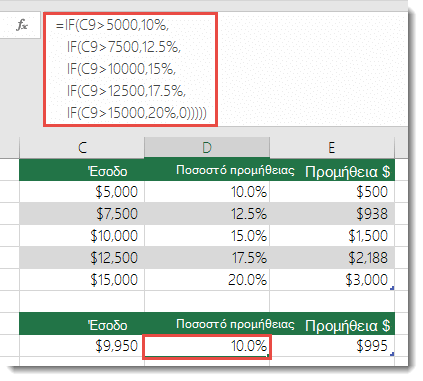The height and width of the screenshot is (381, 423).
Task: Select the $10,000 revenue cell
Action: tap(82, 236)
